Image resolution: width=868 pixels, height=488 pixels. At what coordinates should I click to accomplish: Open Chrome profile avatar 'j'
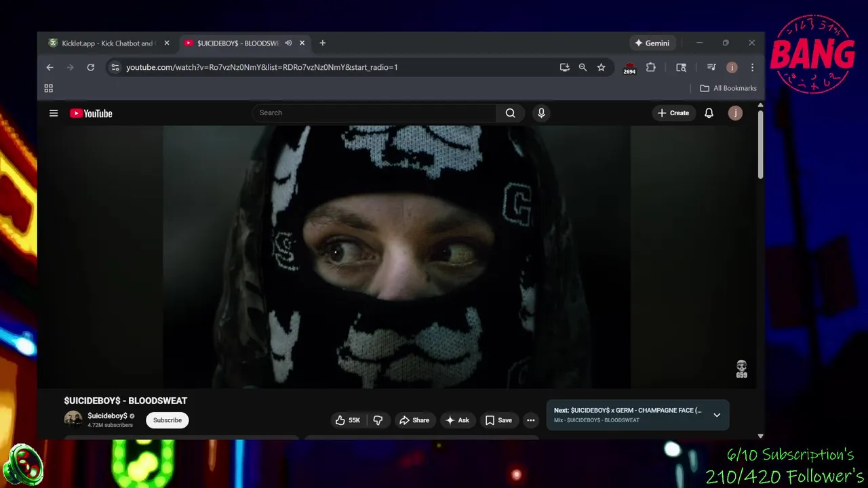point(732,67)
